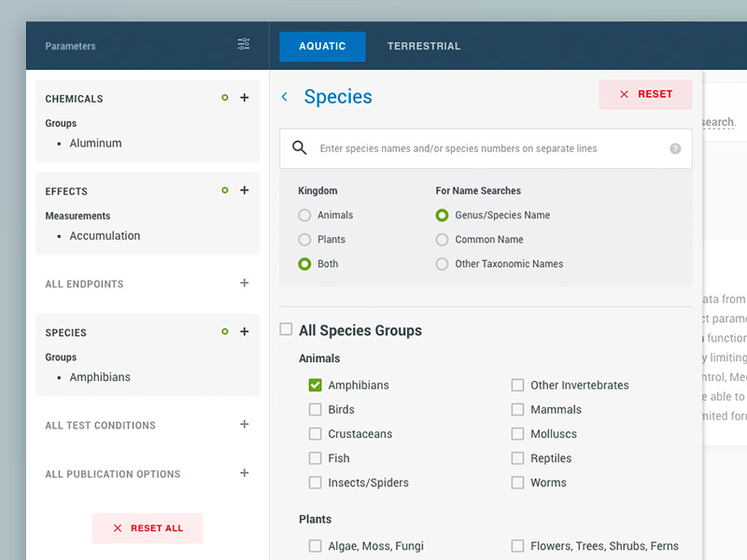
Task: Click the green status dot on EFFECTS
Action: click(225, 190)
